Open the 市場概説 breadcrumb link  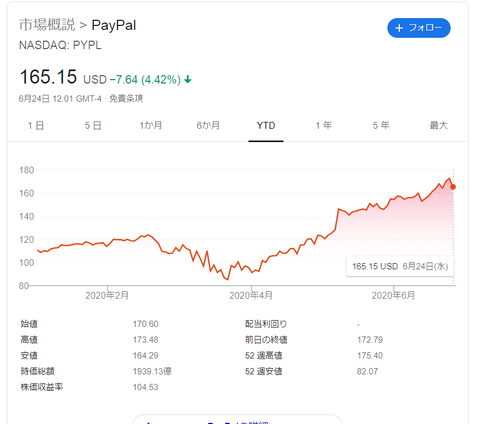[x=47, y=25]
